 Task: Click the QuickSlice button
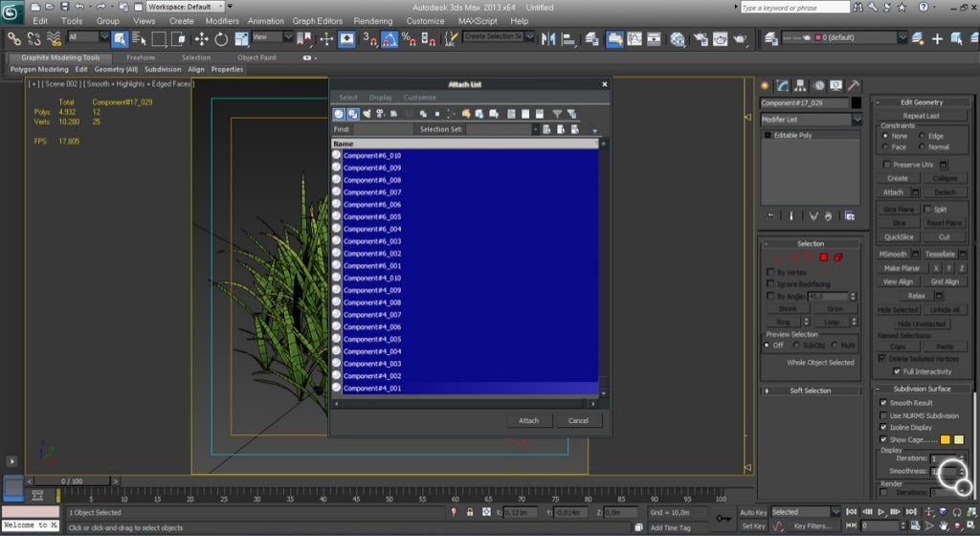point(899,236)
